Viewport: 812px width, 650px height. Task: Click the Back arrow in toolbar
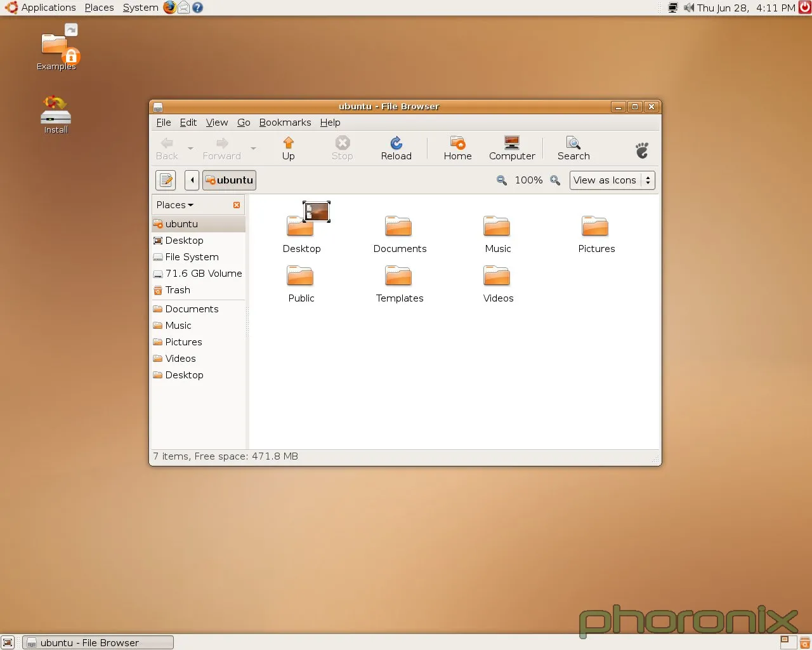pyautogui.click(x=167, y=149)
